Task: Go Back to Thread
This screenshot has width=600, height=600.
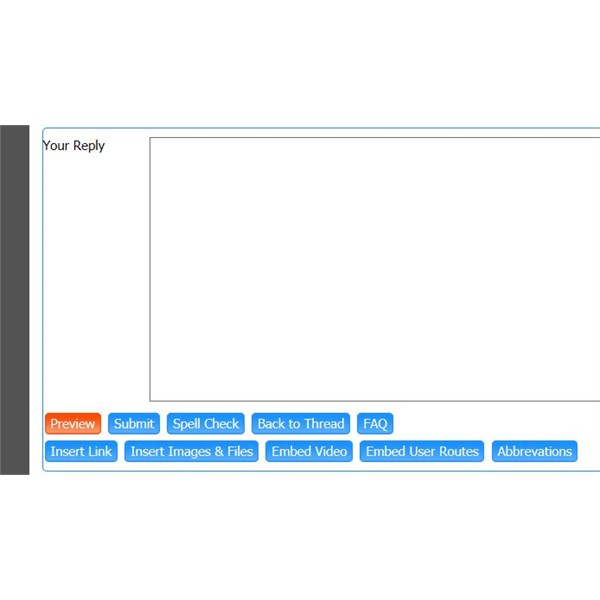Action: (x=300, y=424)
